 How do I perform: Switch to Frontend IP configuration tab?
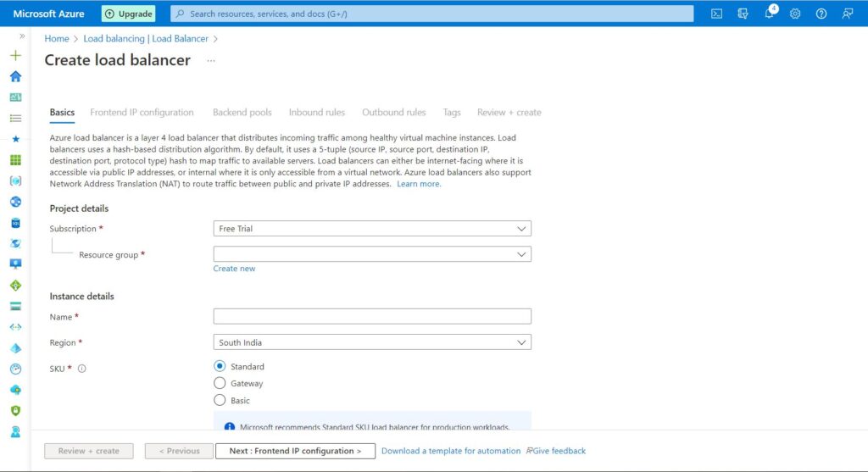pos(142,113)
